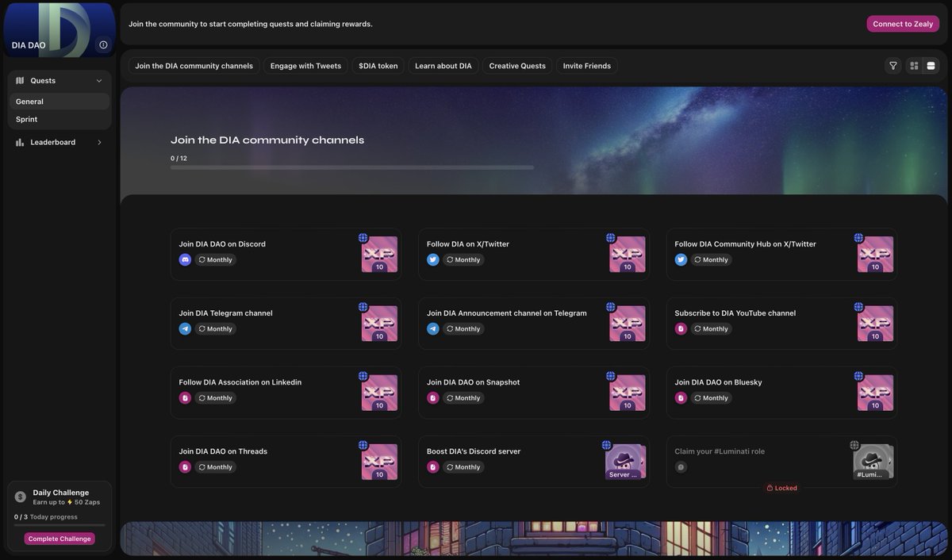Click the Connect to Zealy button
952x560 pixels.
[x=903, y=24]
